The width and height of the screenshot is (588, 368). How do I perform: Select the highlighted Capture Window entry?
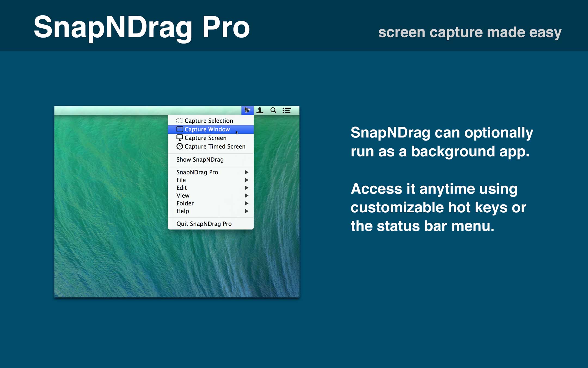(207, 129)
